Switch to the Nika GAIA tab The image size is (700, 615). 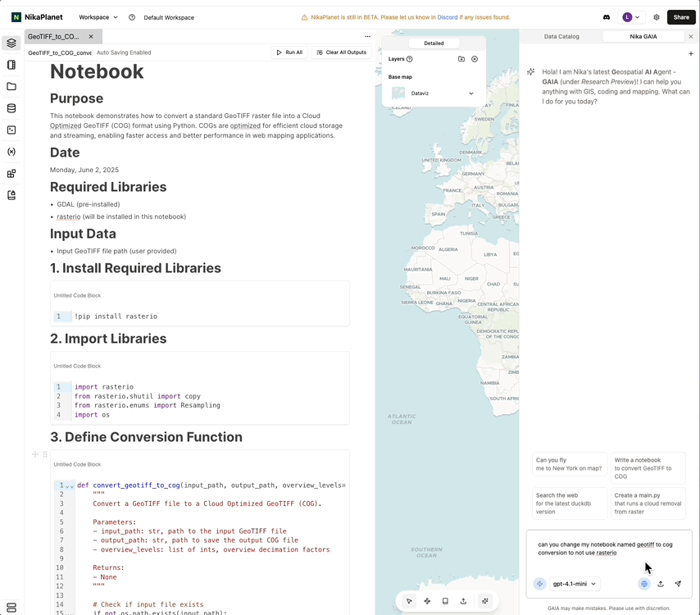[643, 37]
